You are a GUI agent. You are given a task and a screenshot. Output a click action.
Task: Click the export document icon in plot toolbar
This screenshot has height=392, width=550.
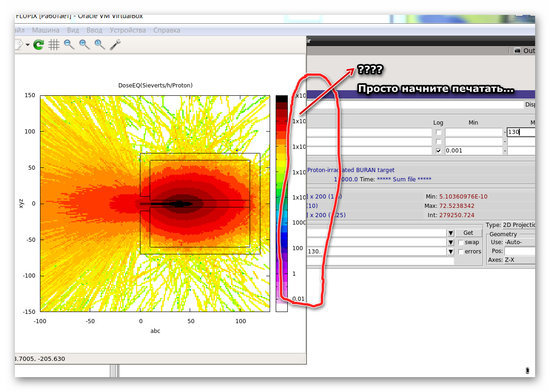[19, 45]
